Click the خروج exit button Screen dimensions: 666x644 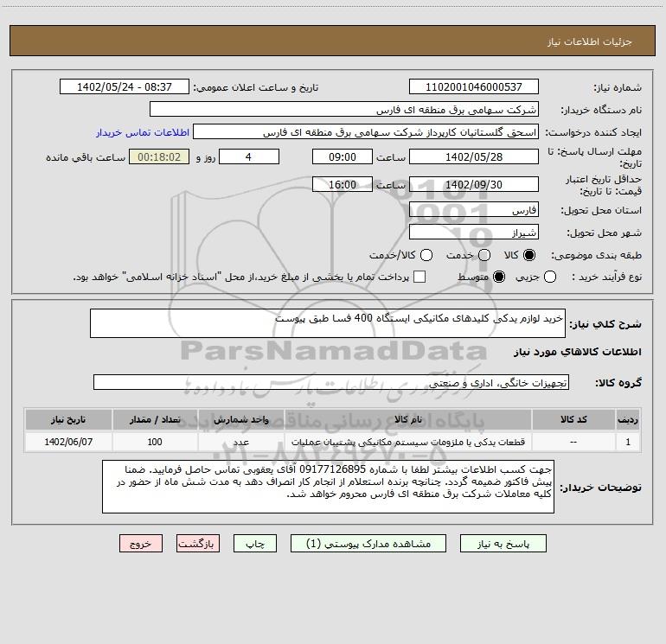pyautogui.click(x=141, y=544)
